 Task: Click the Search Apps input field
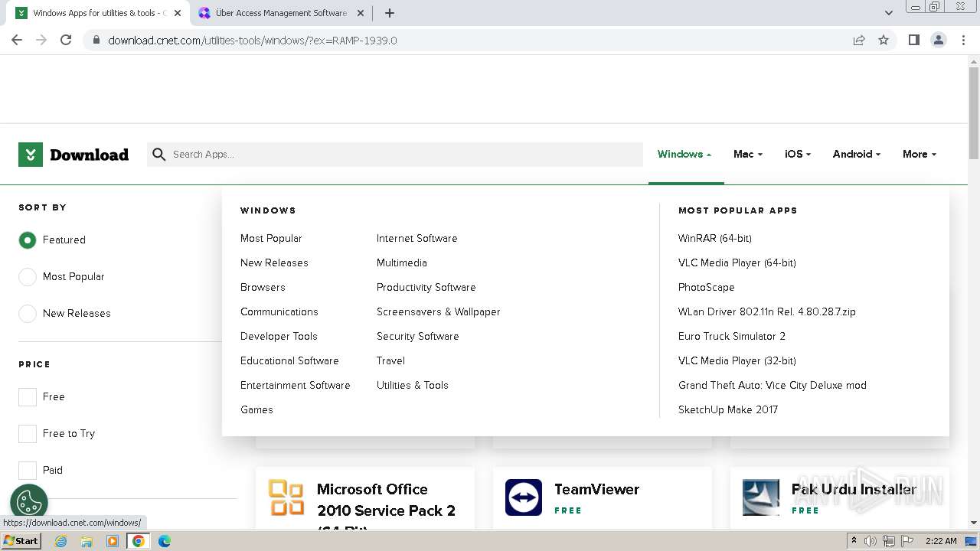(x=395, y=155)
